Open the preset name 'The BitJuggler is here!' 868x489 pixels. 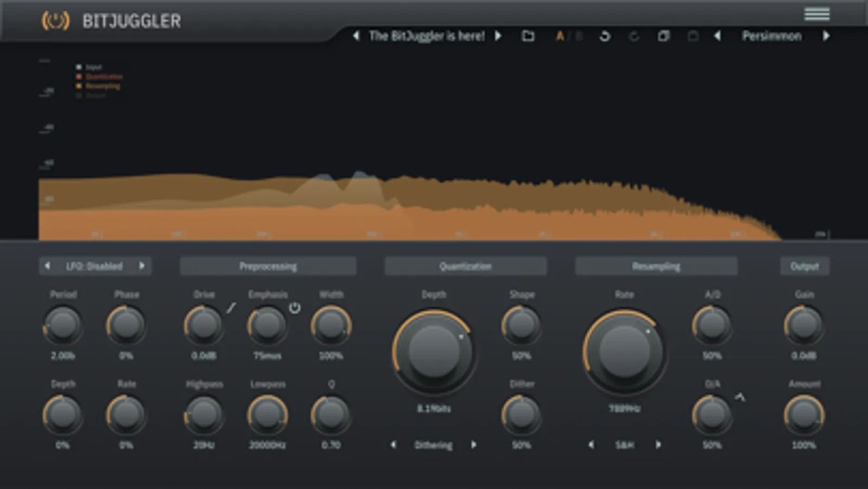coord(427,36)
